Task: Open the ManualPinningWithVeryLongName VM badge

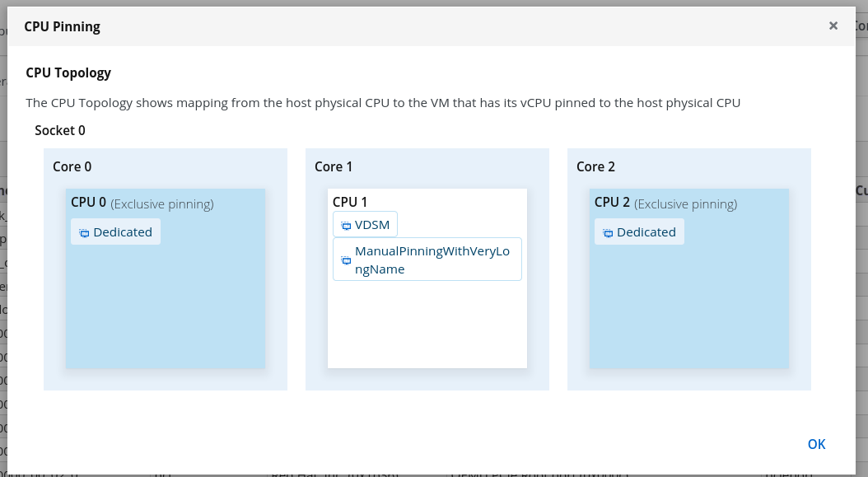Action: click(427, 260)
